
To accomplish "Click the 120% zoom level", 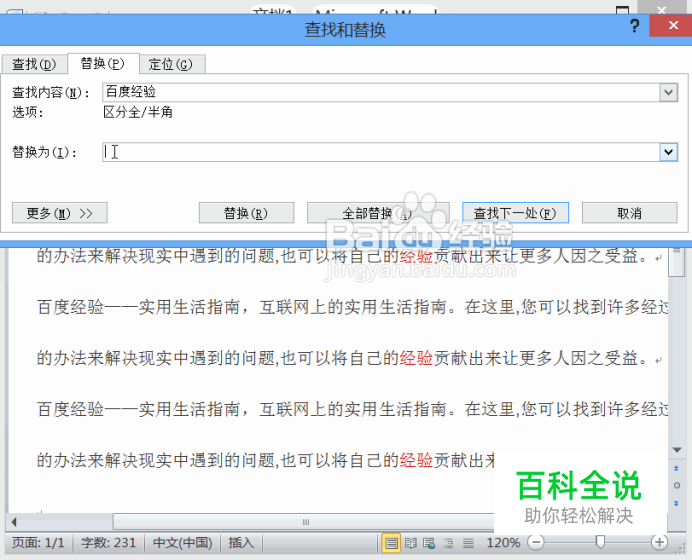I will coord(503,542).
